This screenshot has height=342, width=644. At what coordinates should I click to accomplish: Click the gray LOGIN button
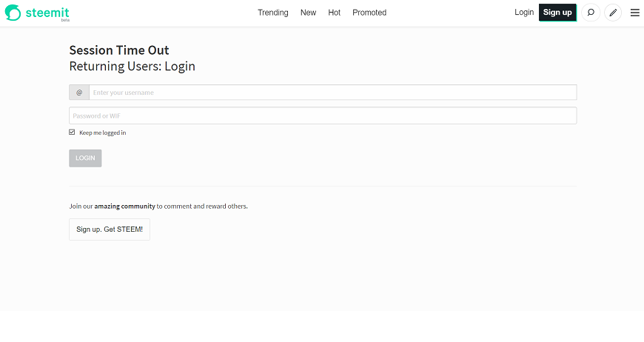tap(85, 158)
